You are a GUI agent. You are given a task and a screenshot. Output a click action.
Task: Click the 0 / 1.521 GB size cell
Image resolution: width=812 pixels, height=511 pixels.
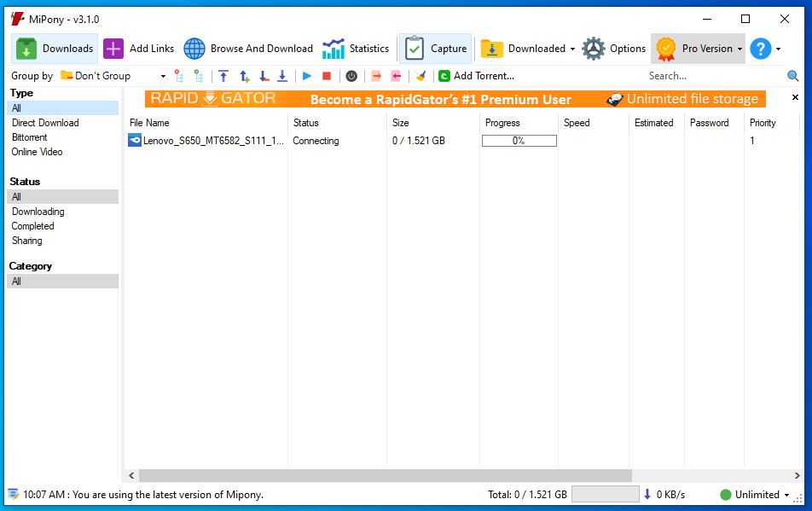point(419,141)
